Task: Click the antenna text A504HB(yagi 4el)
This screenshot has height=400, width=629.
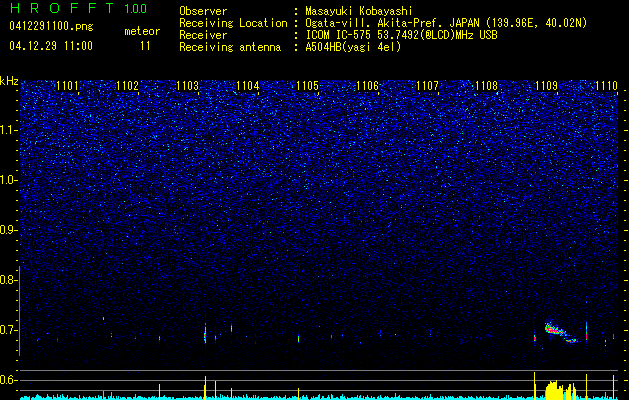Action: click(x=353, y=47)
